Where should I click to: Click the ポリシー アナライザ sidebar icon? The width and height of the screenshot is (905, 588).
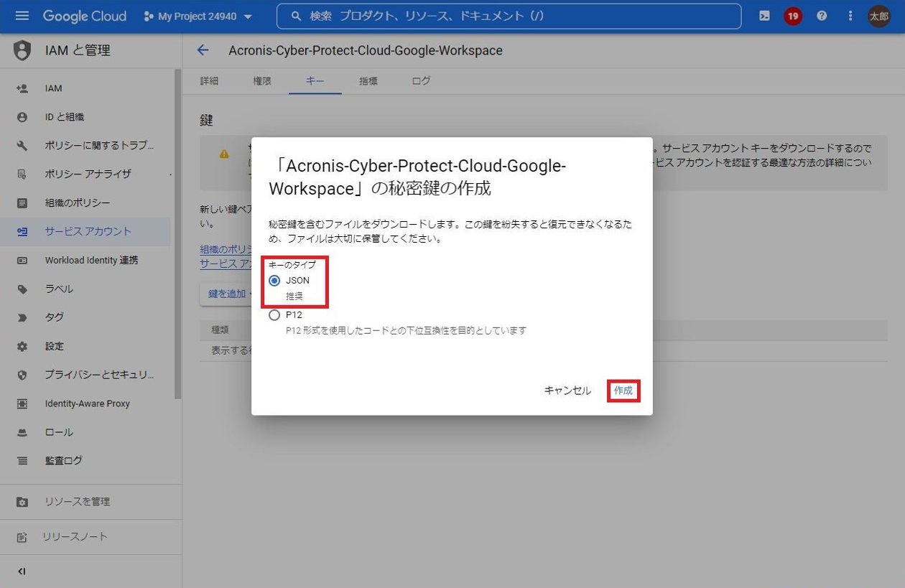(x=22, y=174)
